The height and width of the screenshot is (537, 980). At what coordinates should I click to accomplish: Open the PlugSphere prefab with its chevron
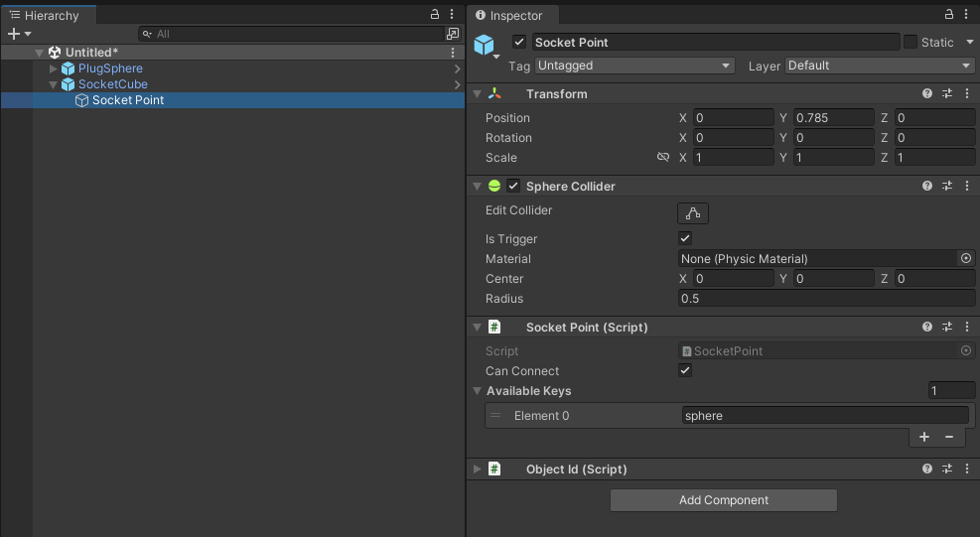(x=458, y=68)
